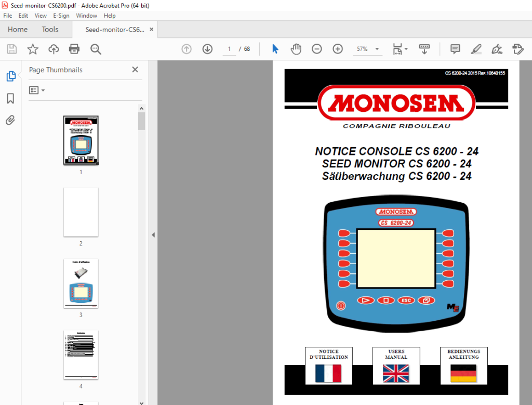The height and width of the screenshot is (405, 532).
Task: Close the Seed-monitor-CS6... document tab
Action: [x=152, y=30]
